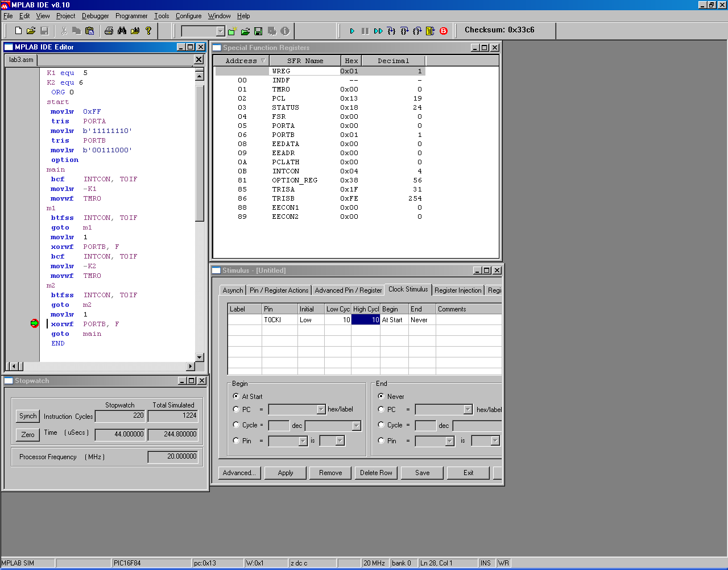The height and width of the screenshot is (570, 728).
Task: Switch to Register Injection tab
Action: point(458,290)
